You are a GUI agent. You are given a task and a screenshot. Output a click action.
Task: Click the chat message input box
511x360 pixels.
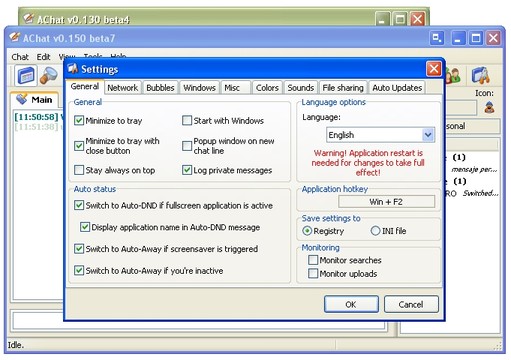(199, 321)
